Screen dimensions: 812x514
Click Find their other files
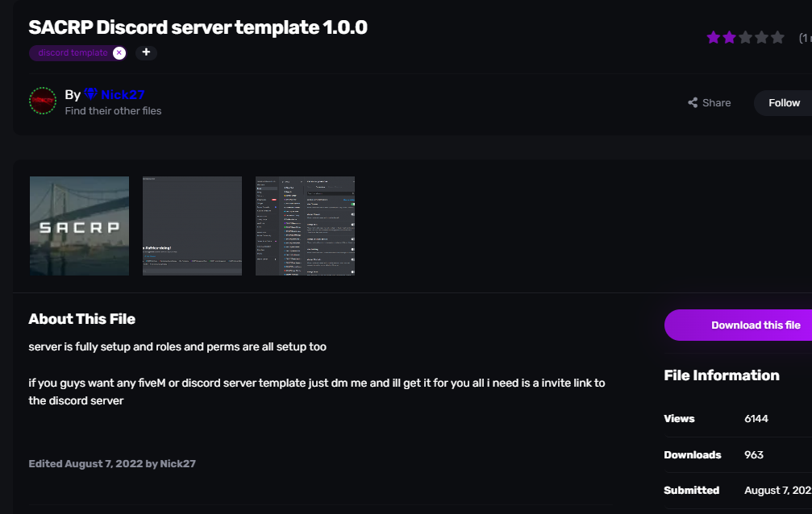coord(113,111)
